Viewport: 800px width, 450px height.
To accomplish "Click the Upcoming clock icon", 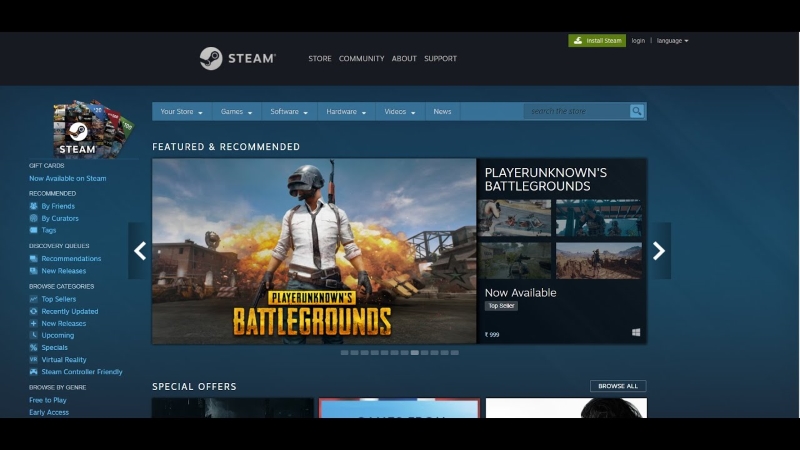I will (x=34, y=335).
